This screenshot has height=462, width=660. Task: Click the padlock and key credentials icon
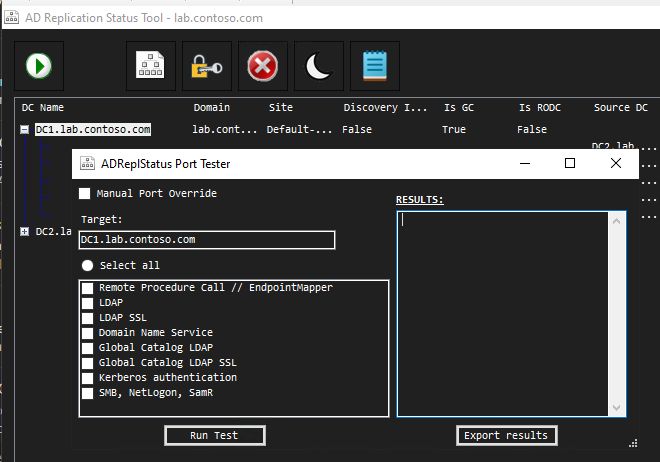pyautogui.click(x=207, y=66)
